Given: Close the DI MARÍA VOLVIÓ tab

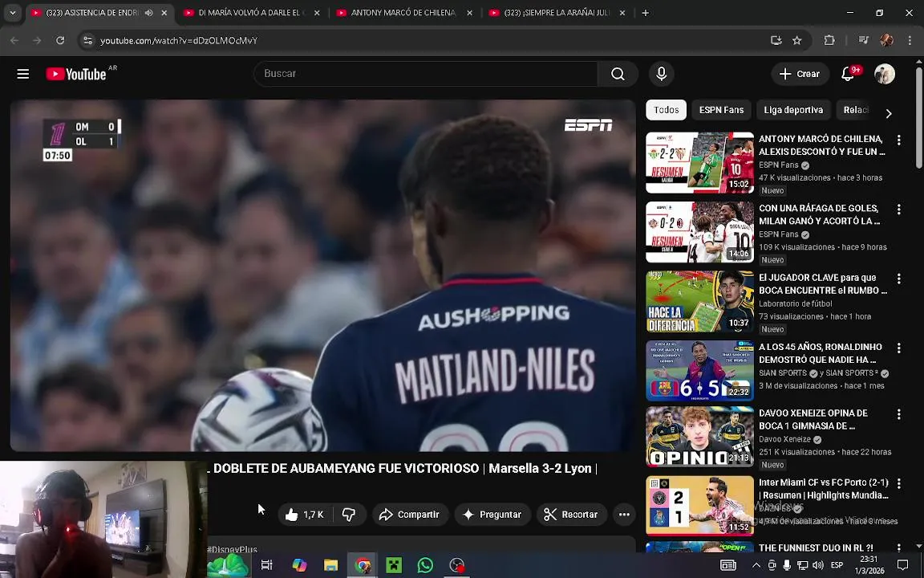Looking at the screenshot, I should pos(317,13).
